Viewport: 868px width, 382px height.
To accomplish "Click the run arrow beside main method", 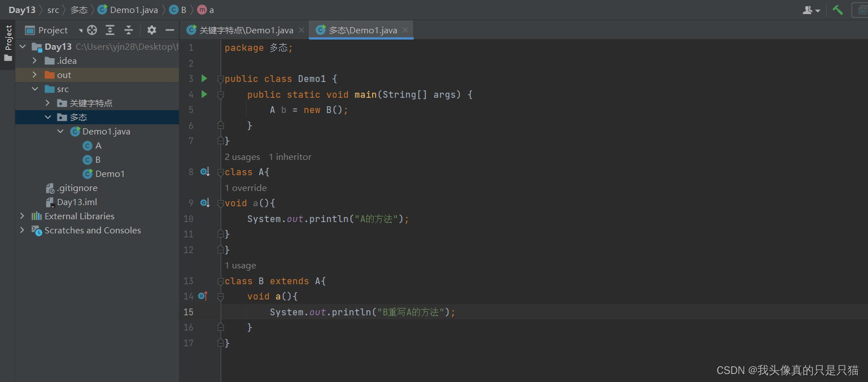I will tap(204, 94).
